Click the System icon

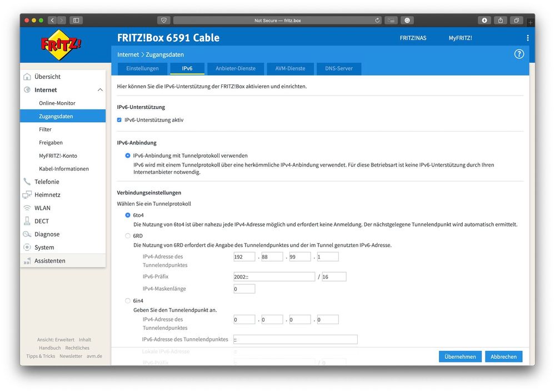click(x=27, y=247)
